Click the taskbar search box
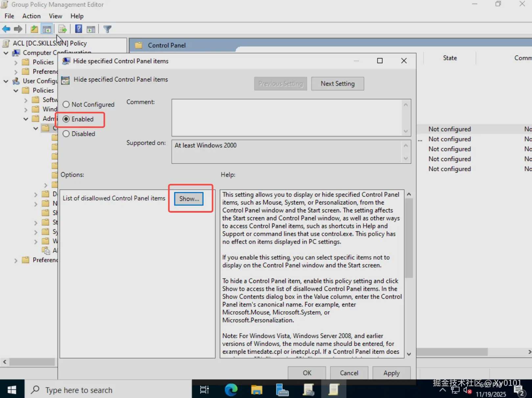This screenshot has height=398, width=532. click(108, 390)
